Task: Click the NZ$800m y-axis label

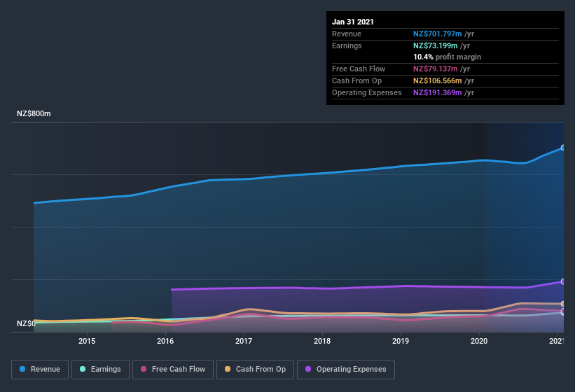Action: 34,113
